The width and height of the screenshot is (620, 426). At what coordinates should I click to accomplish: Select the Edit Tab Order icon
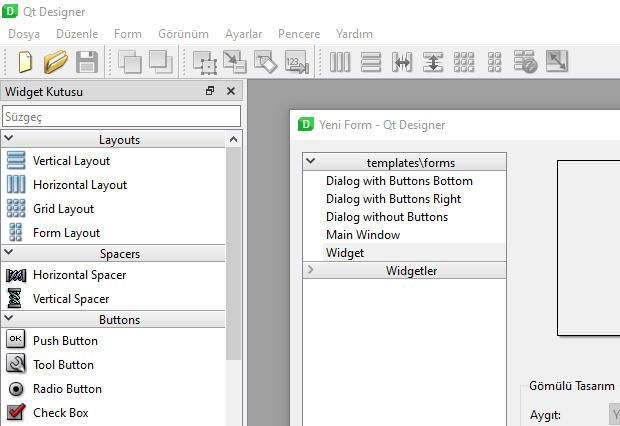click(297, 62)
